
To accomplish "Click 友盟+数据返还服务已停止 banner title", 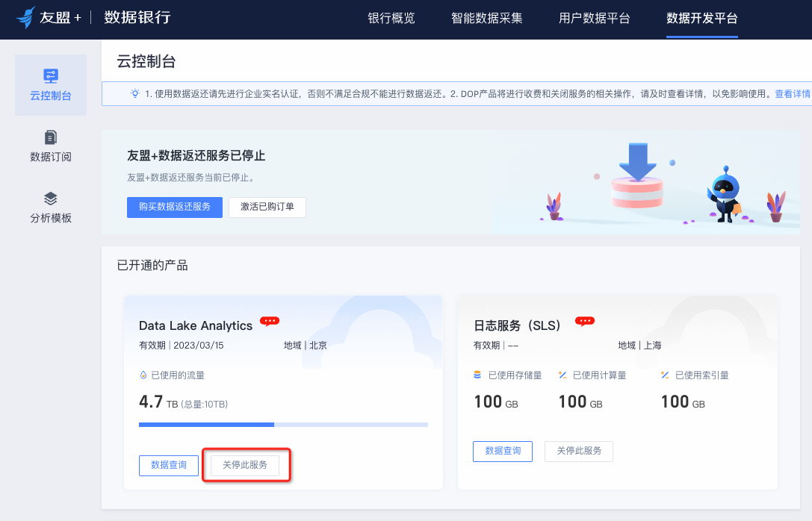I will tap(196, 156).
